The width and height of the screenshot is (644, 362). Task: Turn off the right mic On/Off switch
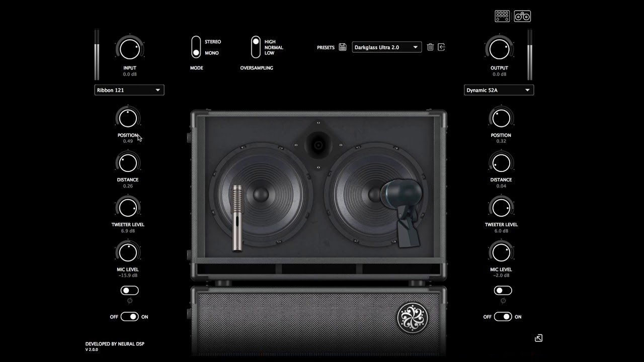503,317
